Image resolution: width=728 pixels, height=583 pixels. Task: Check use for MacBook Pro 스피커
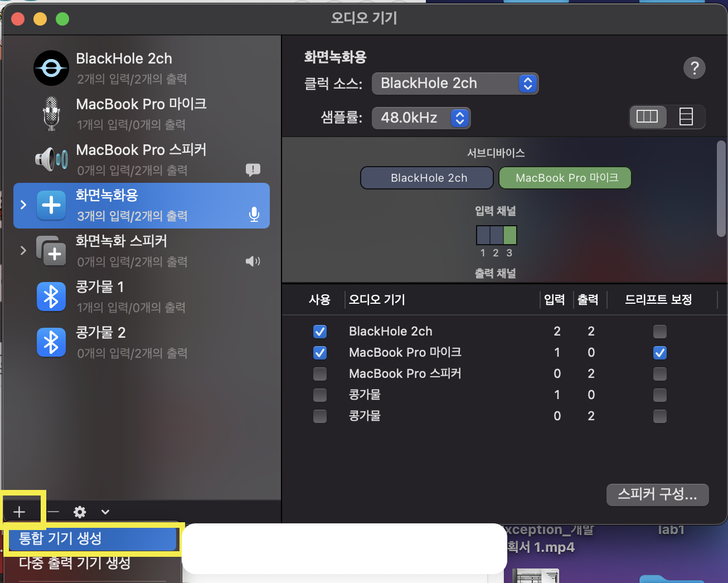tap(320, 374)
